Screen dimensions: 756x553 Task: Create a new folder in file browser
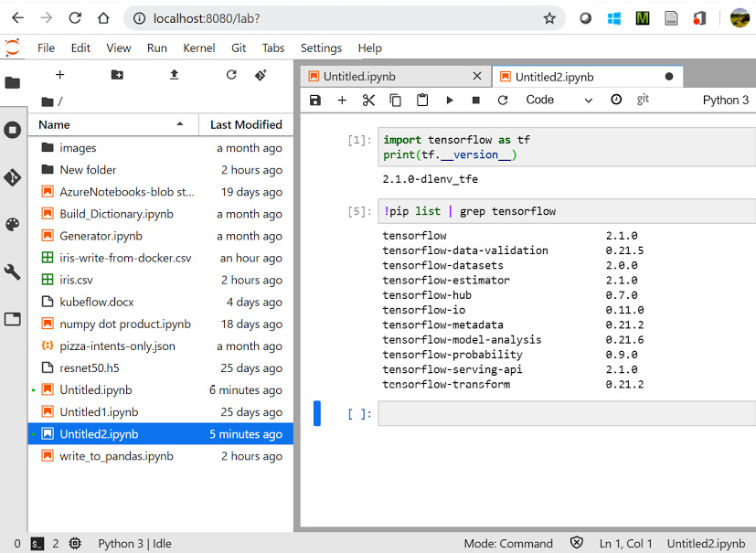(x=117, y=75)
